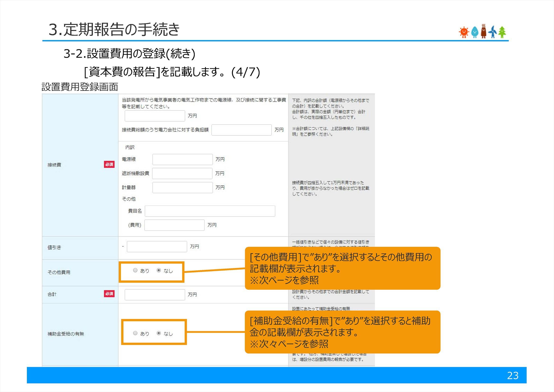Click the (費用) amount input field
Viewport: 554px width, 392px height.
(174, 225)
